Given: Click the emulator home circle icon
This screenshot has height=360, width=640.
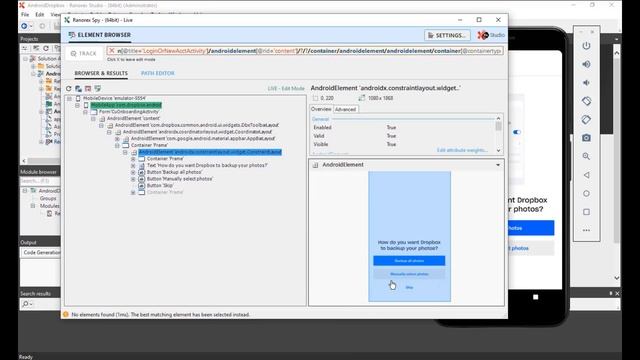Looking at the screenshot, I should click(x=586, y=193).
